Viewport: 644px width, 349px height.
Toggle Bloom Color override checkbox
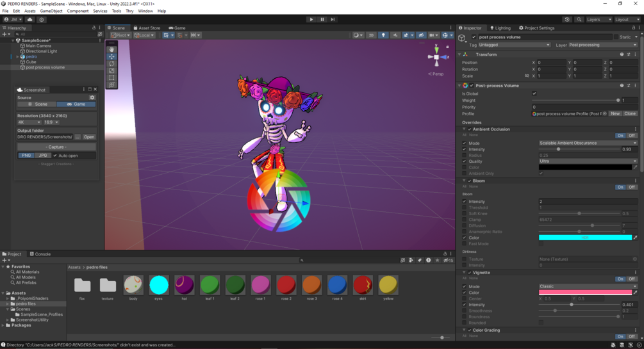[465, 238]
